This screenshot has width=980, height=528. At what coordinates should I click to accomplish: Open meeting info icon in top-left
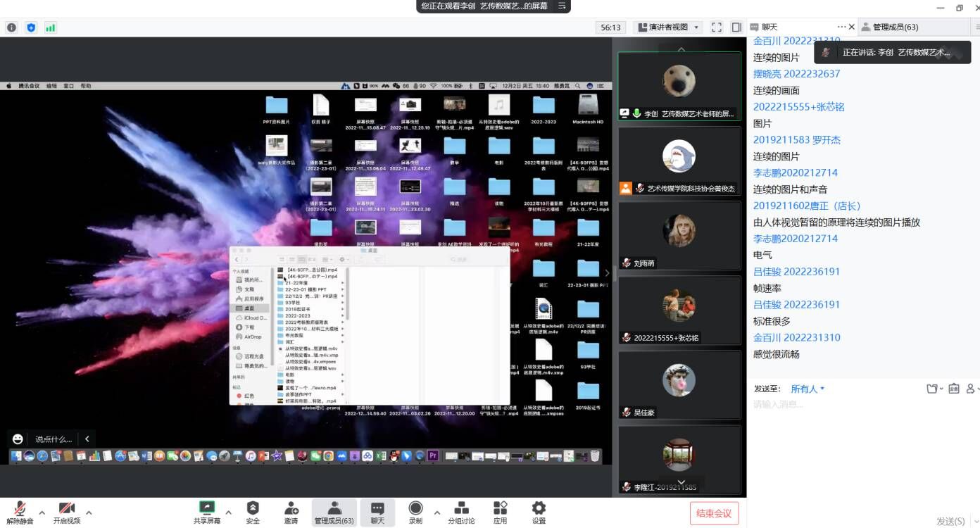click(x=11, y=27)
